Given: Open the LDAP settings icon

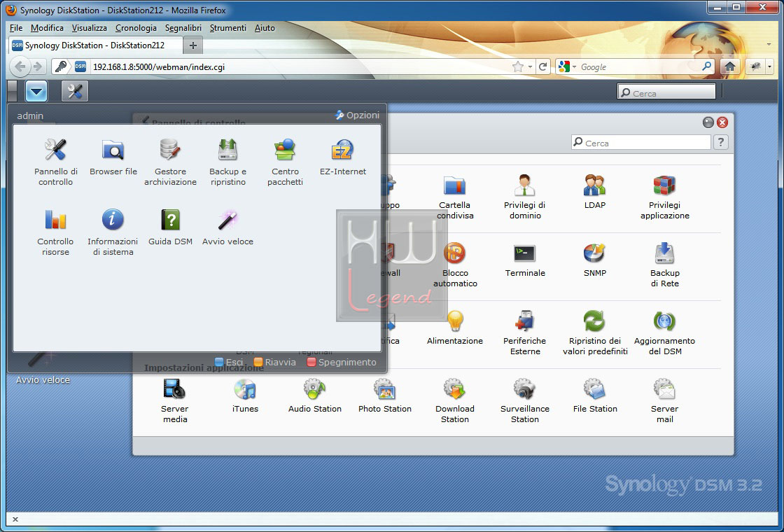Looking at the screenshot, I should click(x=594, y=192).
